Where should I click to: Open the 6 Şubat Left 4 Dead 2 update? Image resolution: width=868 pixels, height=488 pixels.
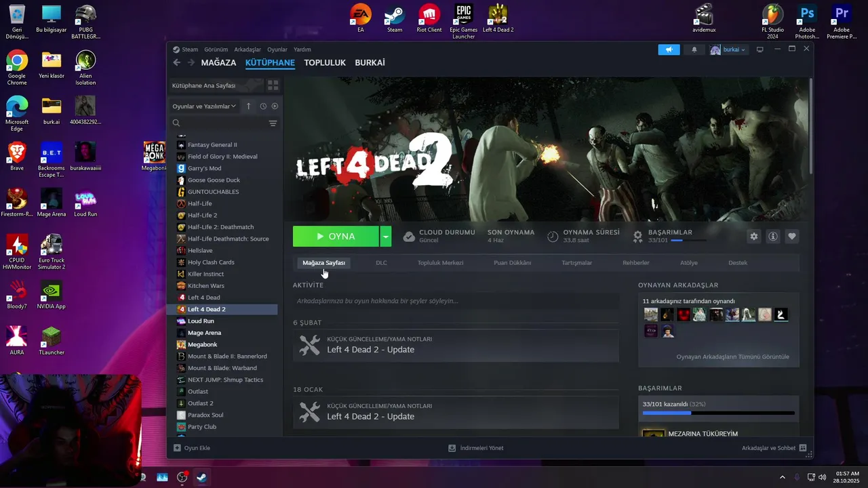pyautogui.click(x=456, y=345)
